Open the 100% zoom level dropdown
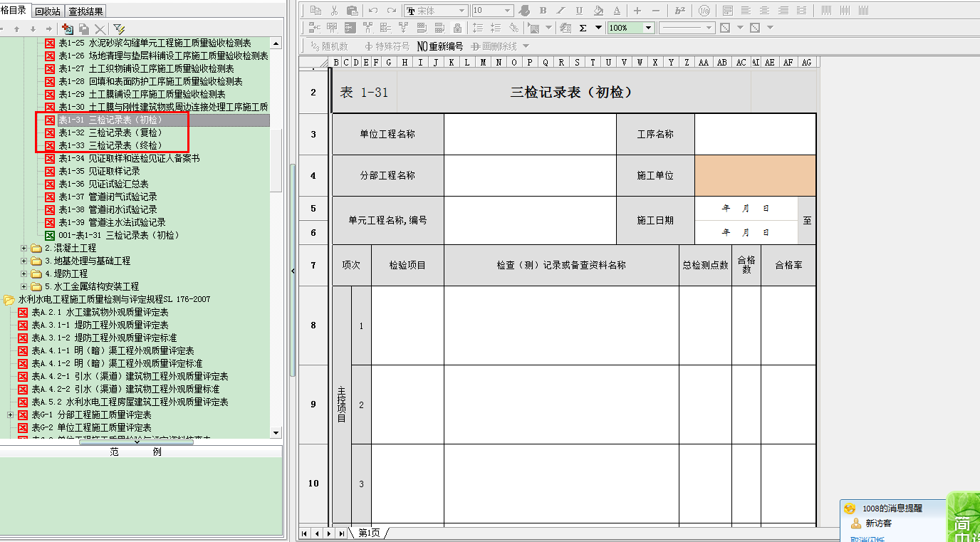Image resolution: width=980 pixels, height=542 pixels. click(648, 28)
